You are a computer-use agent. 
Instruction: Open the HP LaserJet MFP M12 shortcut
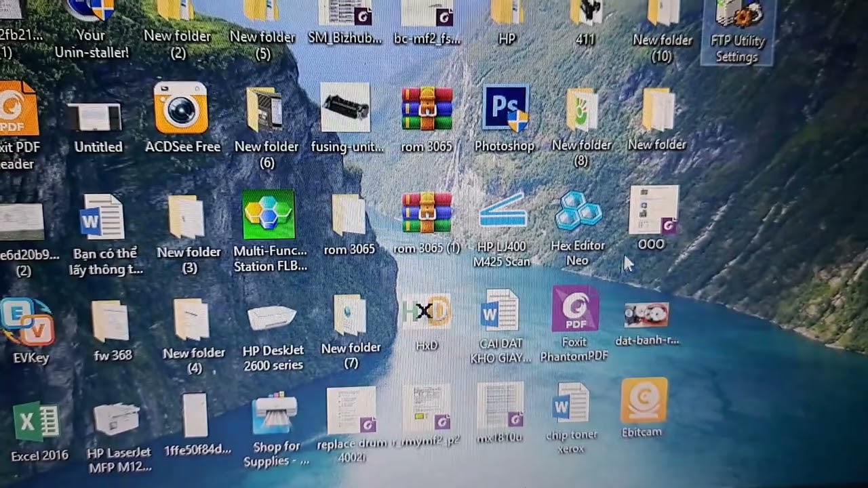point(117,418)
